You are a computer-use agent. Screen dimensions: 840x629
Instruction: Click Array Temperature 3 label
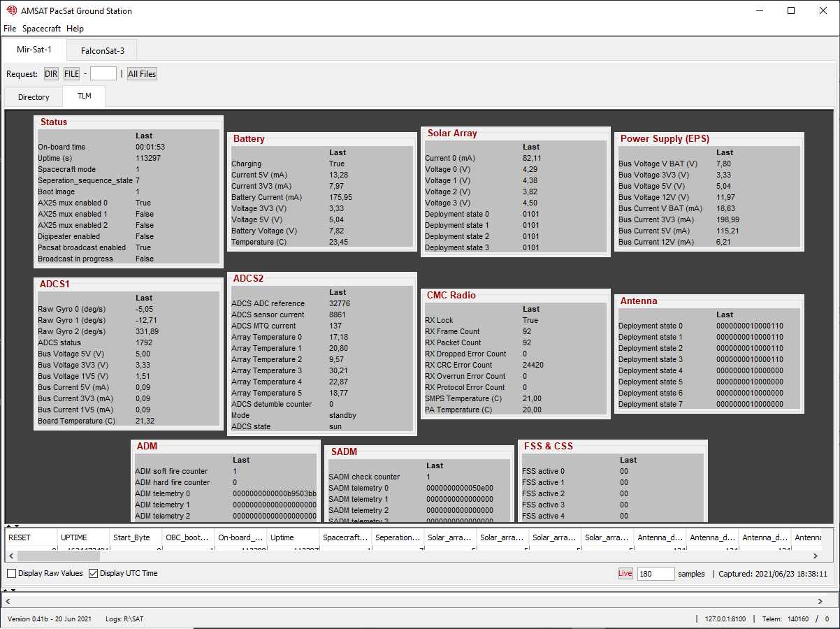(267, 370)
